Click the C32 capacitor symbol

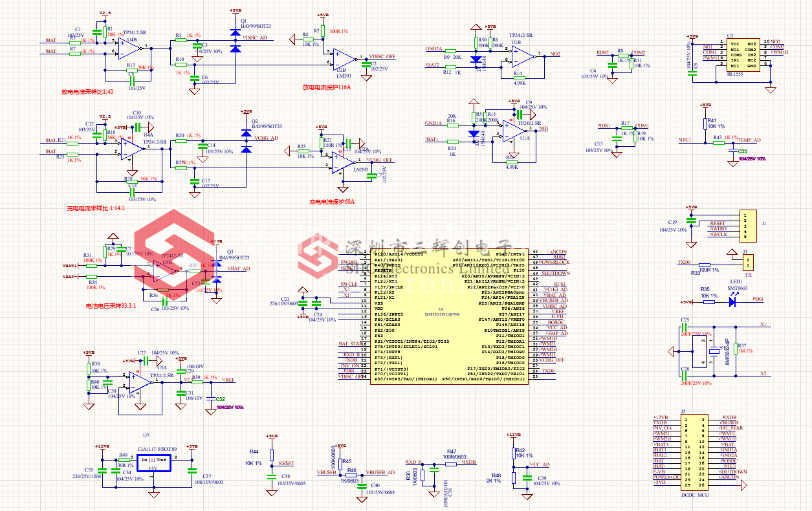(210, 399)
